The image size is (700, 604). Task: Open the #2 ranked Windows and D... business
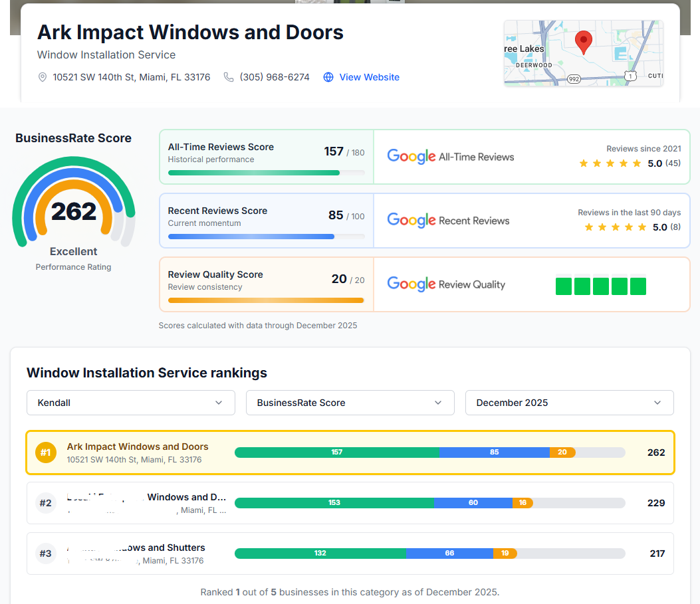pyautogui.click(x=350, y=503)
